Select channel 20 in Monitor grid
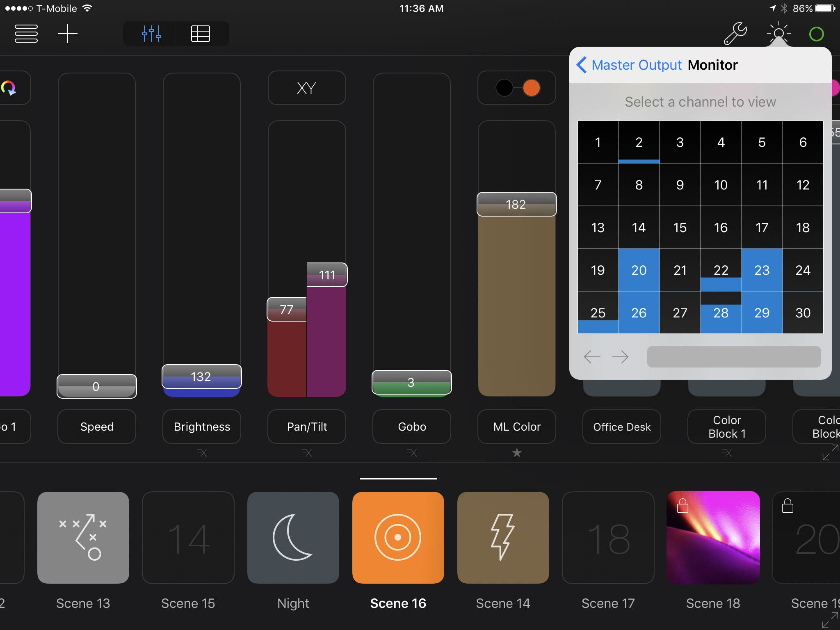Image resolution: width=840 pixels, height=630 pixels. (639, 270)
